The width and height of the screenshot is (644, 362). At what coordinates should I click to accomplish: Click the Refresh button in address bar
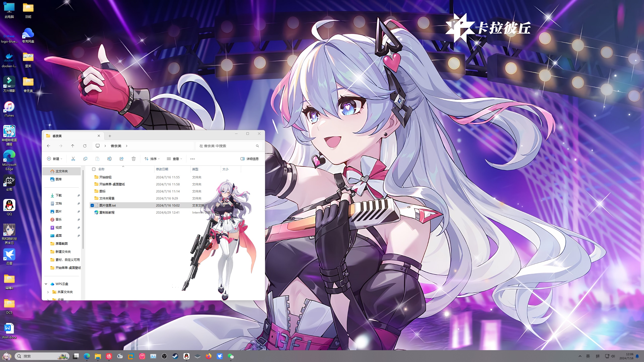pyautogui.click(x=85, y=146)
